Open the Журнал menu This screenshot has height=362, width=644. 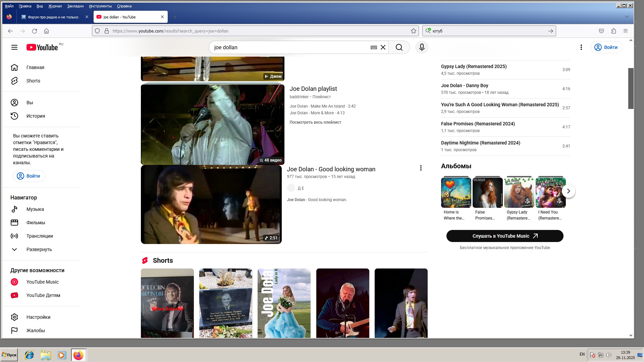55,6
